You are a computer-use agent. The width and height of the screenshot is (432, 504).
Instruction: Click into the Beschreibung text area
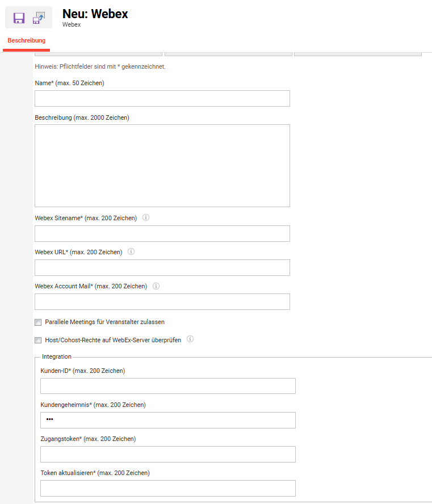click(162, 166)
